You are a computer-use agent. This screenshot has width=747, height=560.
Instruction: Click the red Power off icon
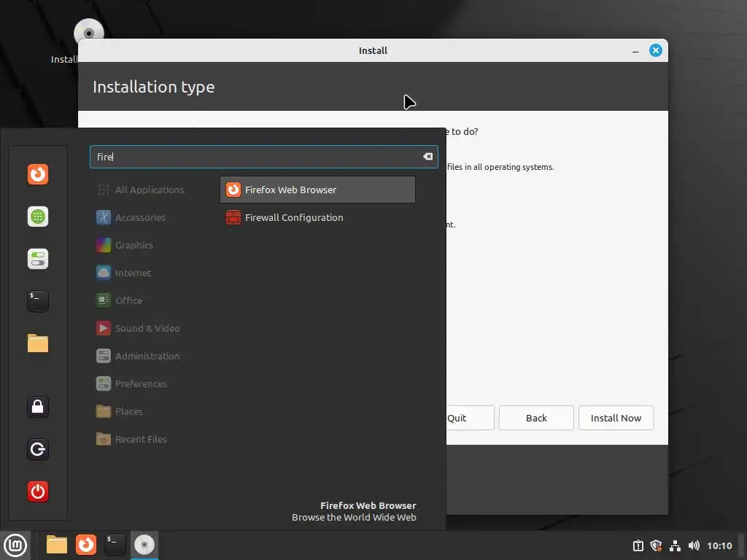[38, 491]
